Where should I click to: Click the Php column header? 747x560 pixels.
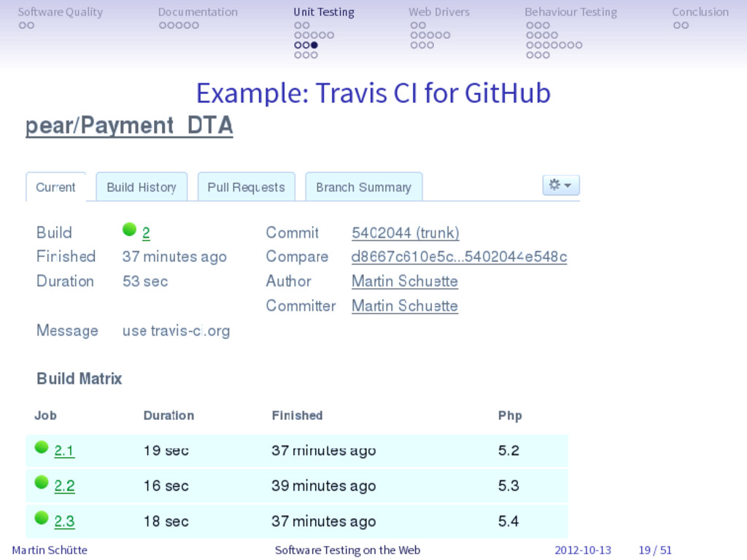(510, 416)
